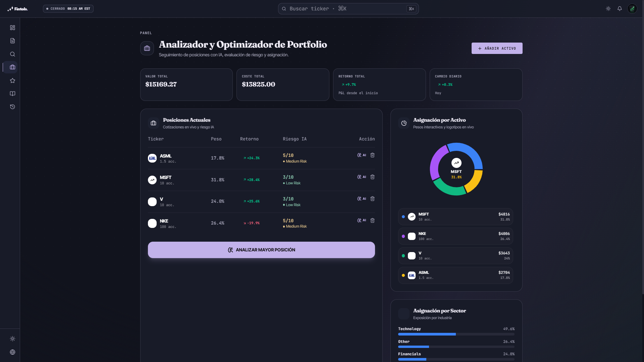Toggle light theme via top bar sun icon
644x362 pixels.
[x=608, y=9]
